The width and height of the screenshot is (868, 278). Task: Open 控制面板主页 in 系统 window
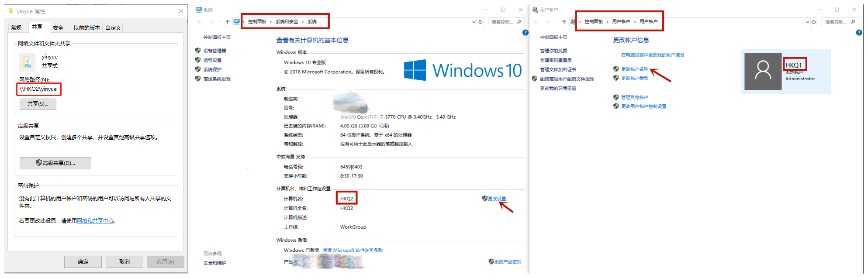[217, 38]
